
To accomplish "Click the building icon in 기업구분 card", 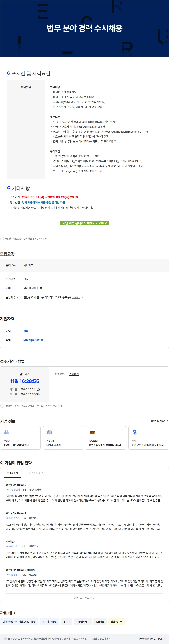I will pos(49,432).
